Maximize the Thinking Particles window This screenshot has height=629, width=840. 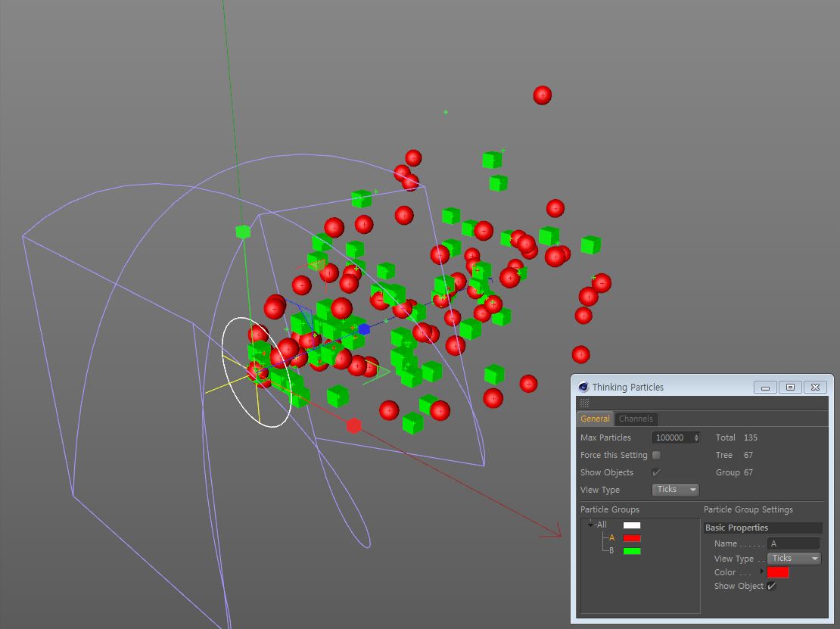(x=790, y=387)
